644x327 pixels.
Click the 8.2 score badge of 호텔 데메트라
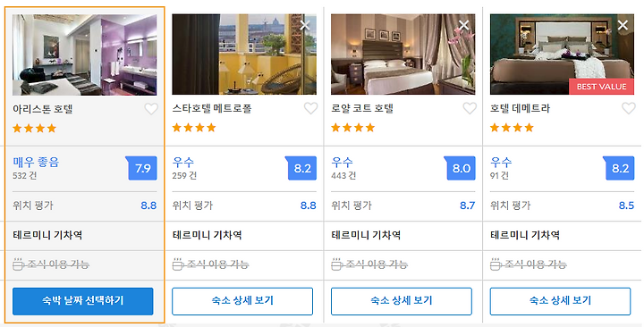619,168
